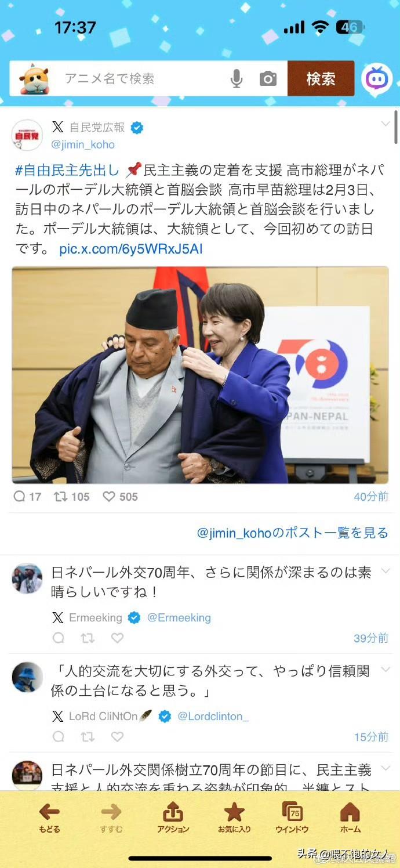Screen dimensions: 400x868
Task: Like the Ermeeking reply
Action: [118, 638]
